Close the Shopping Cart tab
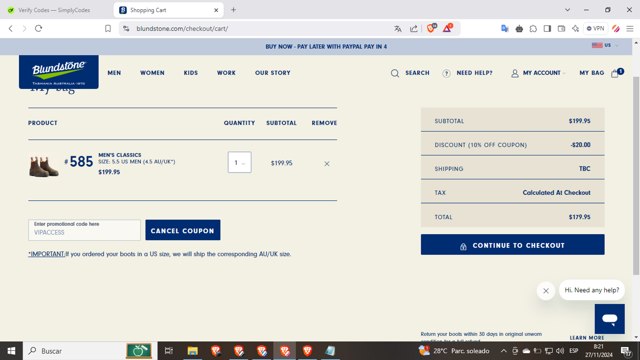The height and width of the screenshot is (360, 640). click(x=216, y=10)
